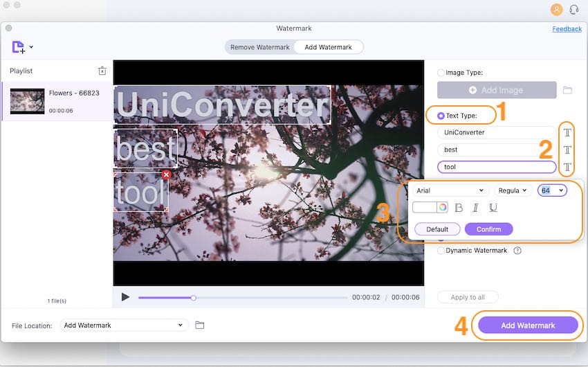588x367 pixels.
Task: Open text style icon for UniConverter field
Action: pos(567,132)
